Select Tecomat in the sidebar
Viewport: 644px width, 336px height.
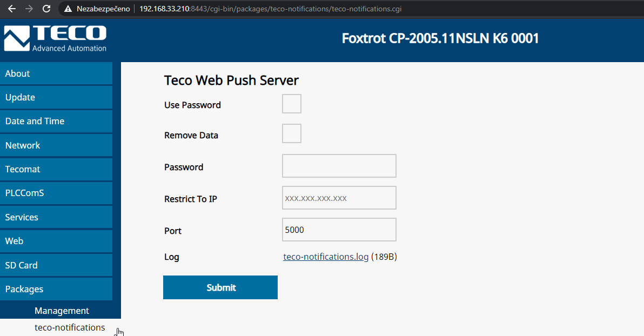point(56,169)
